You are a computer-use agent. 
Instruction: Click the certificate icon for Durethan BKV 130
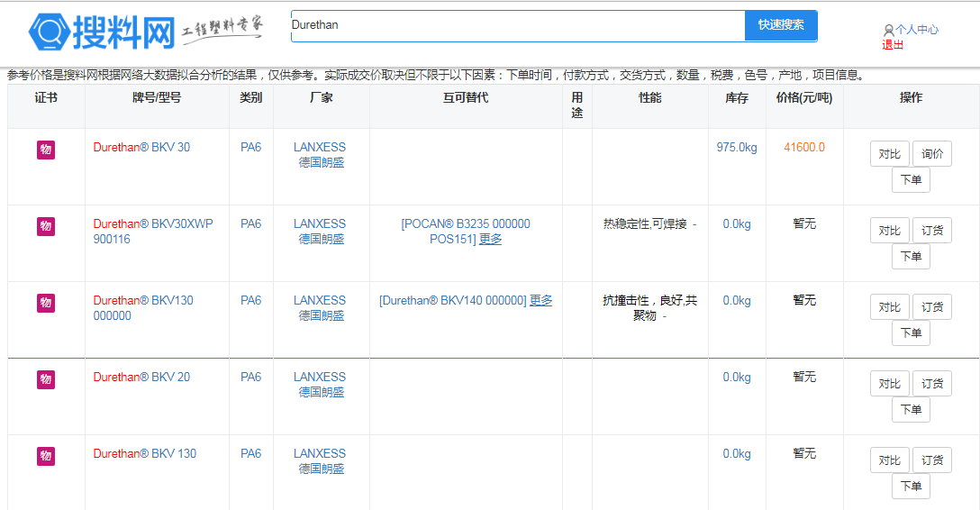pos(46,456)
